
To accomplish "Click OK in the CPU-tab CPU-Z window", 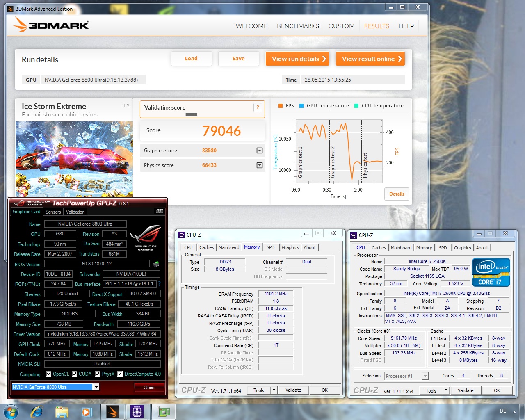I will point(497,390).
